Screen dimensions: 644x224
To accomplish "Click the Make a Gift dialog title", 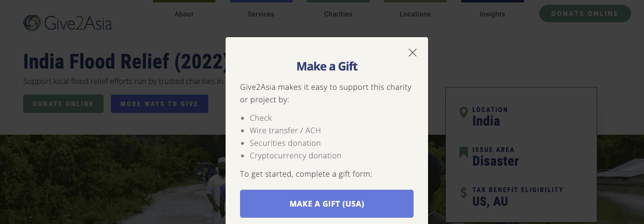I will (x=327, y=66).
